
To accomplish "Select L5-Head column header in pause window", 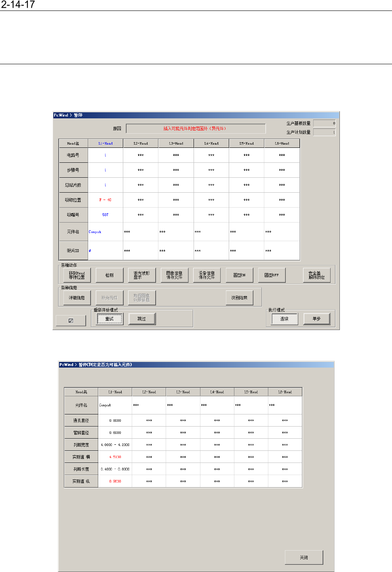I will [x=247, y=143].
